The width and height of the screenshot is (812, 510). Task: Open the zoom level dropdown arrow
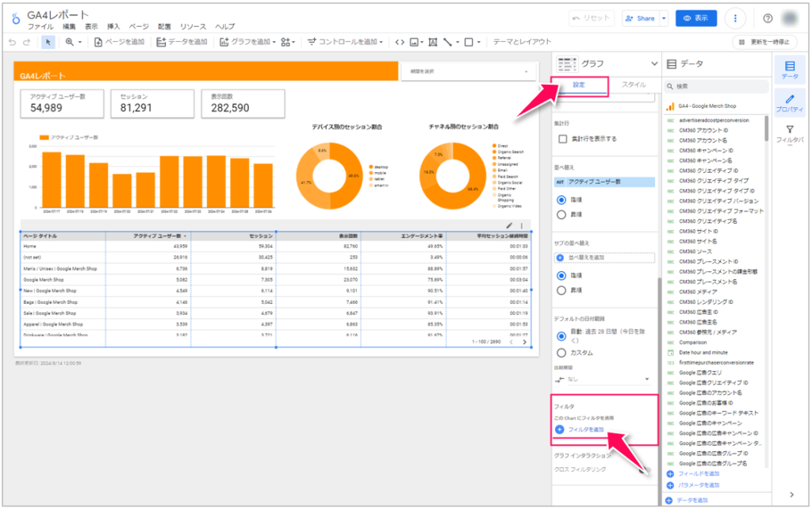80,43
